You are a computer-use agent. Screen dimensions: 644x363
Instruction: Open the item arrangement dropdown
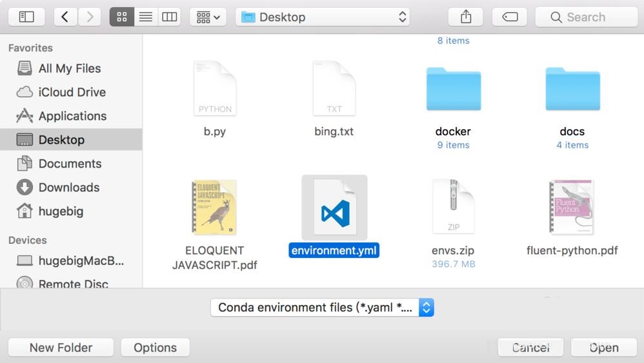[x=207, y=17]
